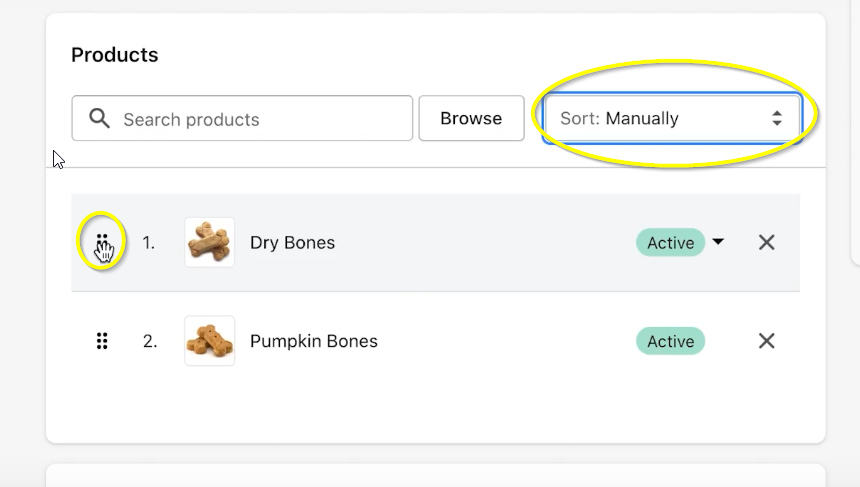This screenshot has height=487, width=860.
Task: Click the Active badge on Dry Bones
Action: (x=670, y=242)
